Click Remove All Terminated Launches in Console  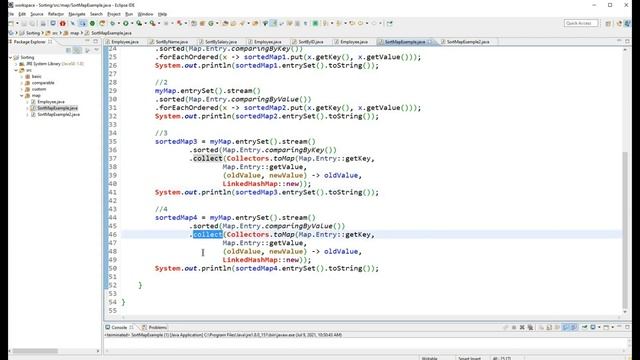(530, 327)
